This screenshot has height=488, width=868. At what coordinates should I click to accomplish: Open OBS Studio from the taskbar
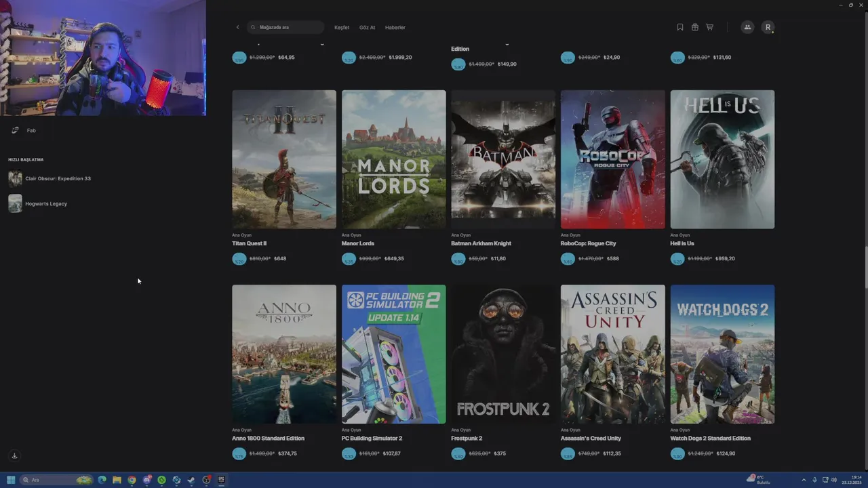point(206,480)
